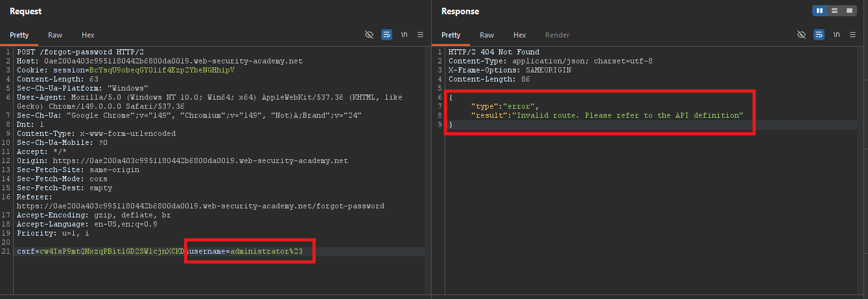Select top-bottom split layout icon

pyautogui.click(x=834, y=11)
